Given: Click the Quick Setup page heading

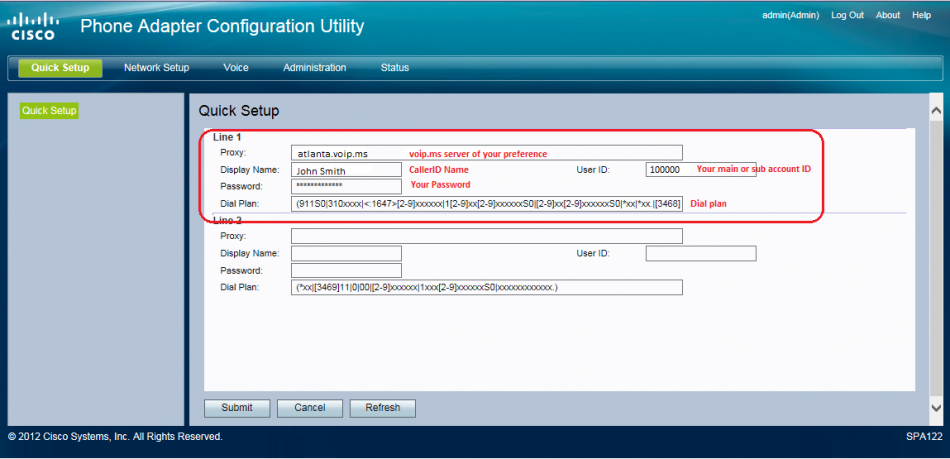Looking at the screenshot, I should tap(239, 111).
